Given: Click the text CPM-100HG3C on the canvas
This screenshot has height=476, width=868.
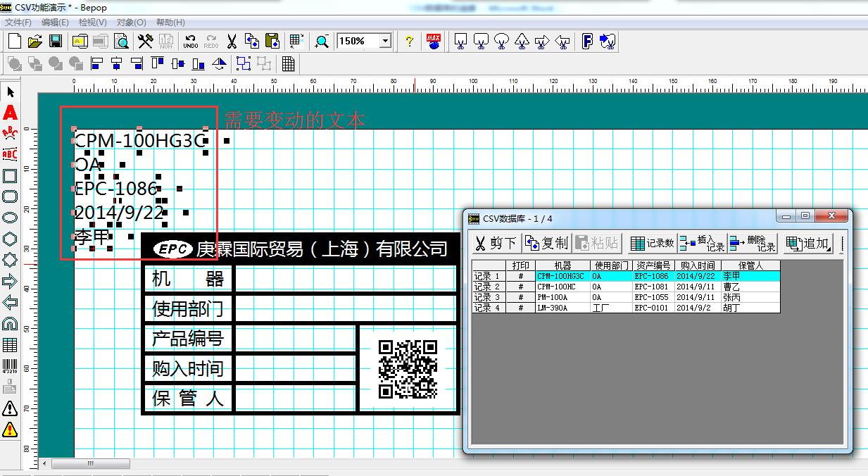Looking at the screenshot, I should [x=139, y=140].
